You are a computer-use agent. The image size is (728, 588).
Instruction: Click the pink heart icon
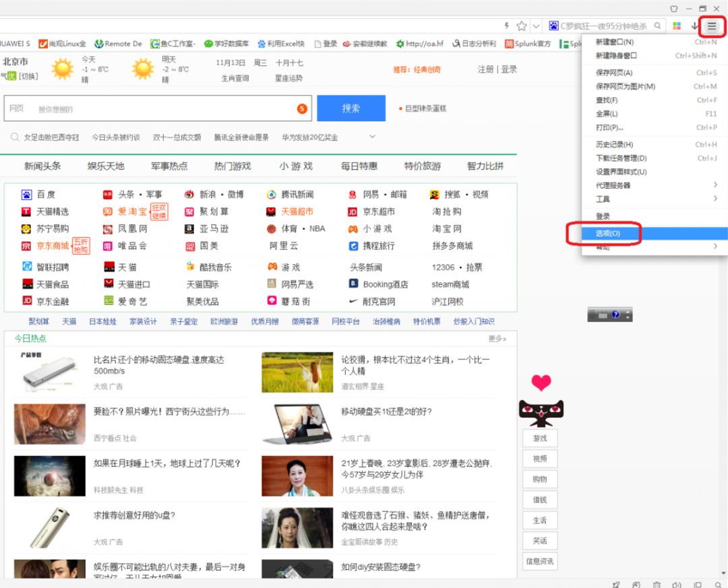point(541,383)
